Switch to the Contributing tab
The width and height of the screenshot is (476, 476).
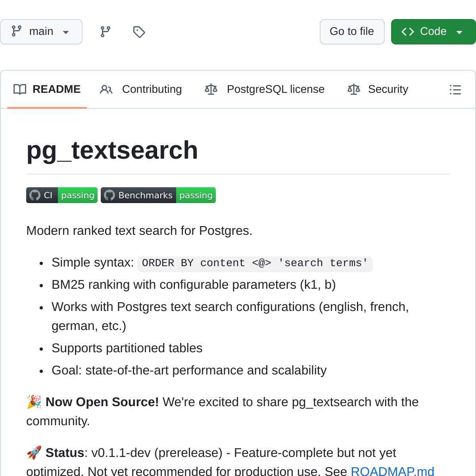tap(152, 90)
